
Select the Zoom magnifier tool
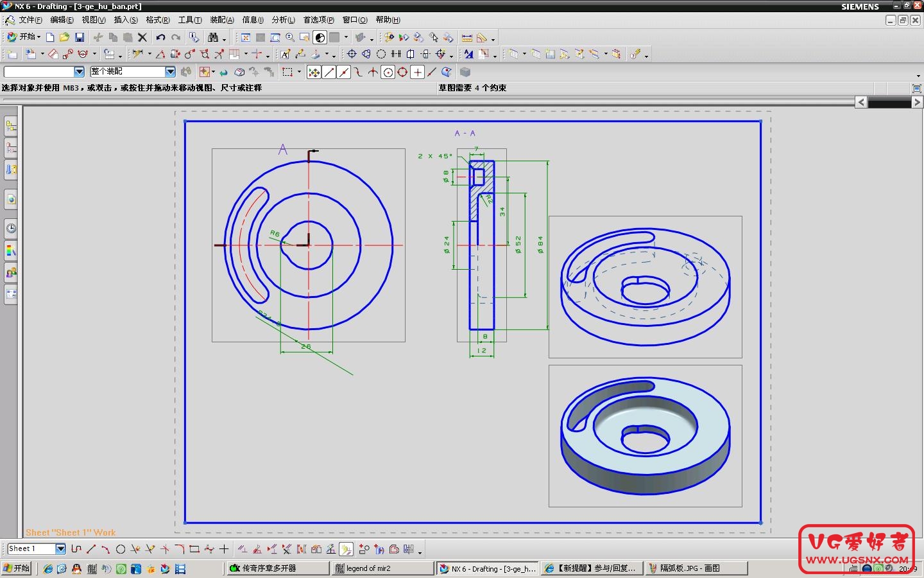click(290, 37)
